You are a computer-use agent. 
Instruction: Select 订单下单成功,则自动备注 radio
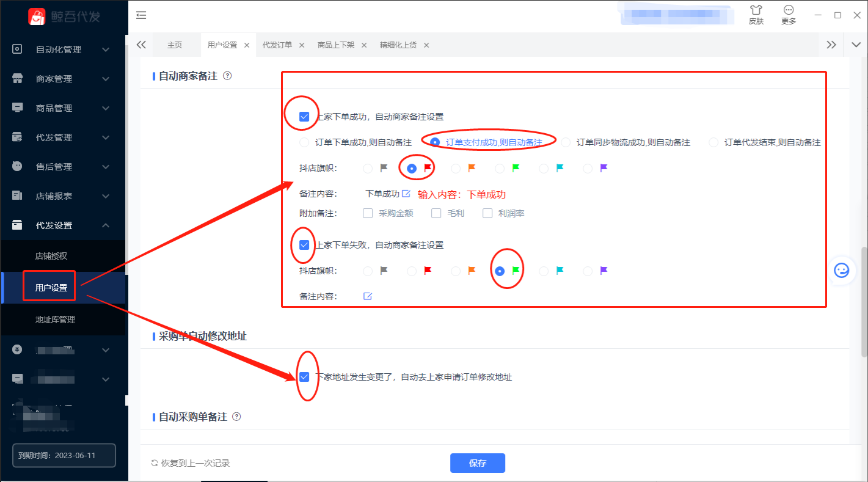coord(304,142)
